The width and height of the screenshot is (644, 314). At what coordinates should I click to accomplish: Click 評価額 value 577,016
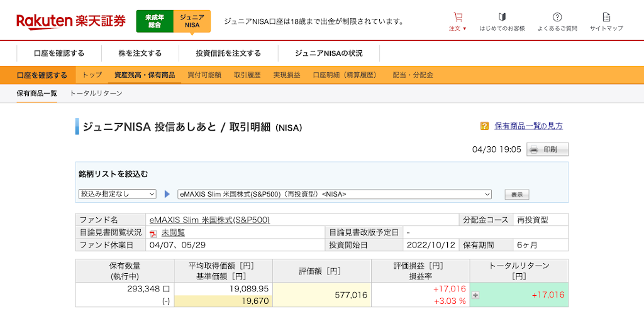click(x=350, y=295)
